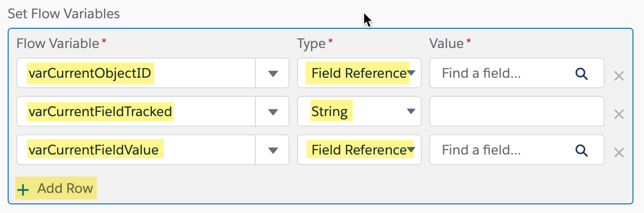Expand the varCurrentFieldValue flow variable dropdown arrow

[x=273, y=150]
